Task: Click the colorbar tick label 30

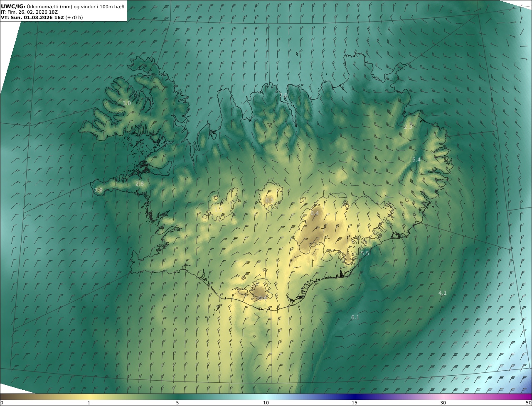Action: [x=443, y=403]
